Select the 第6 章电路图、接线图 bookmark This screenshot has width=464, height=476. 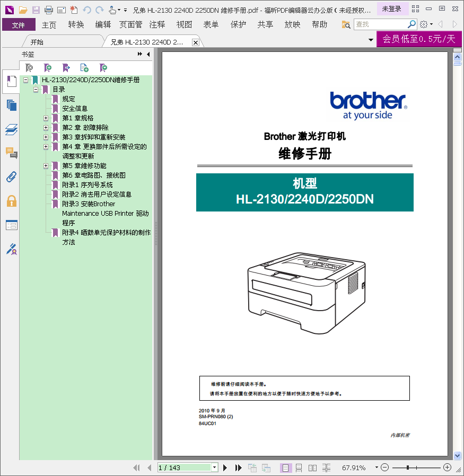click(94, 175)
